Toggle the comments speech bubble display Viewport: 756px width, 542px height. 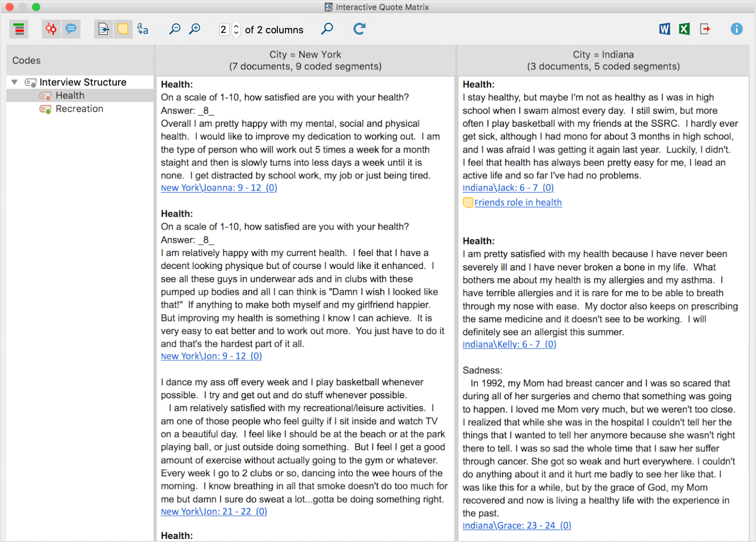pos(71,29)
